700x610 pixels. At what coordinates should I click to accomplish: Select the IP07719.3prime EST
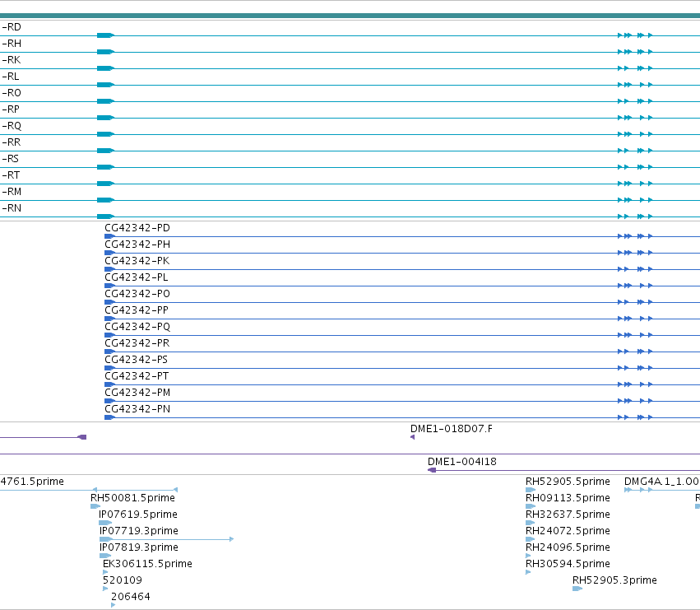[x=139, y=531]
